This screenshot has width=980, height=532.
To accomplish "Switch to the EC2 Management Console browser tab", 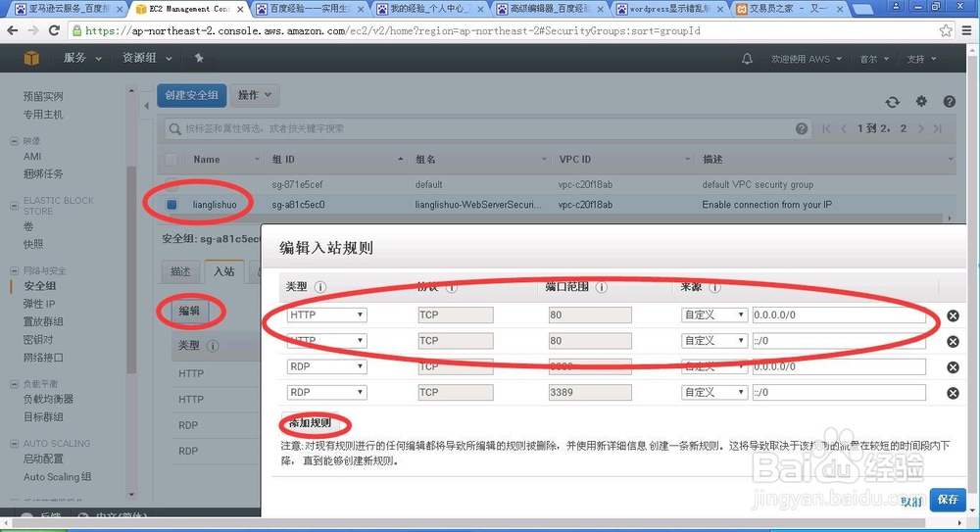I will 189,9.
